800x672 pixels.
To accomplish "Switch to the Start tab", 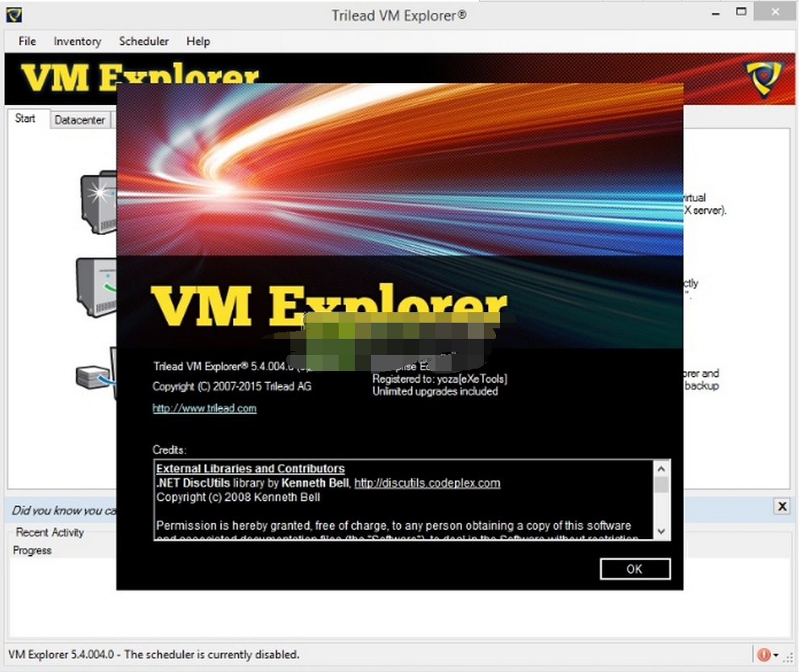I will (x=25, y=119).
